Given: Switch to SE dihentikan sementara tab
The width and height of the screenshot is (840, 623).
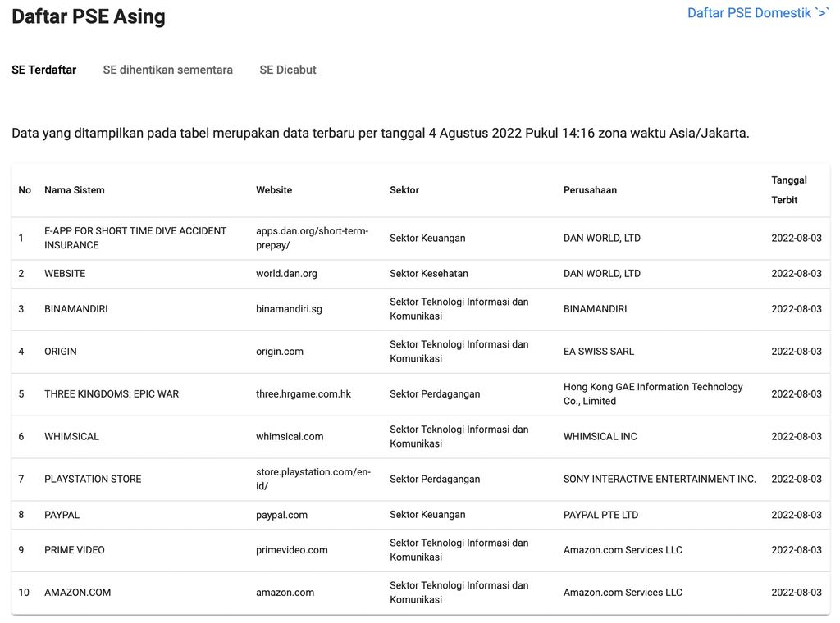Looking at the screenshot, I should click(x=167, y=70).
